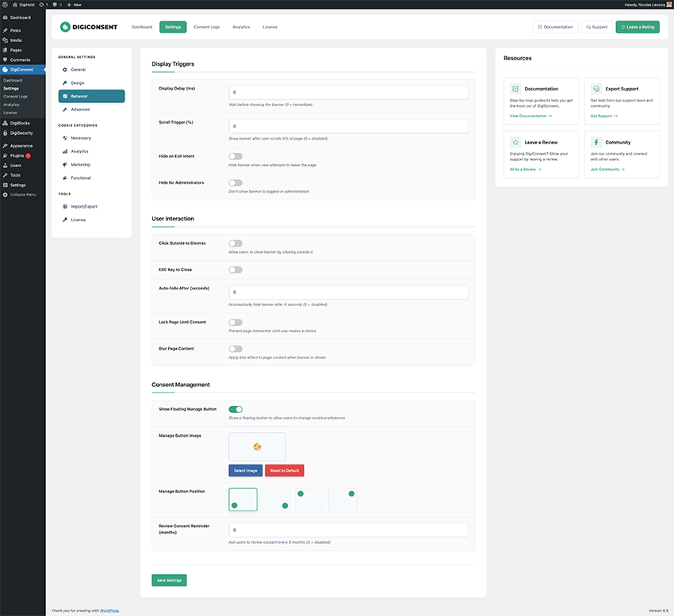This screenshot has width=674, height=616.
Task: Select the Behavior settings section
Action: (91, 96)
